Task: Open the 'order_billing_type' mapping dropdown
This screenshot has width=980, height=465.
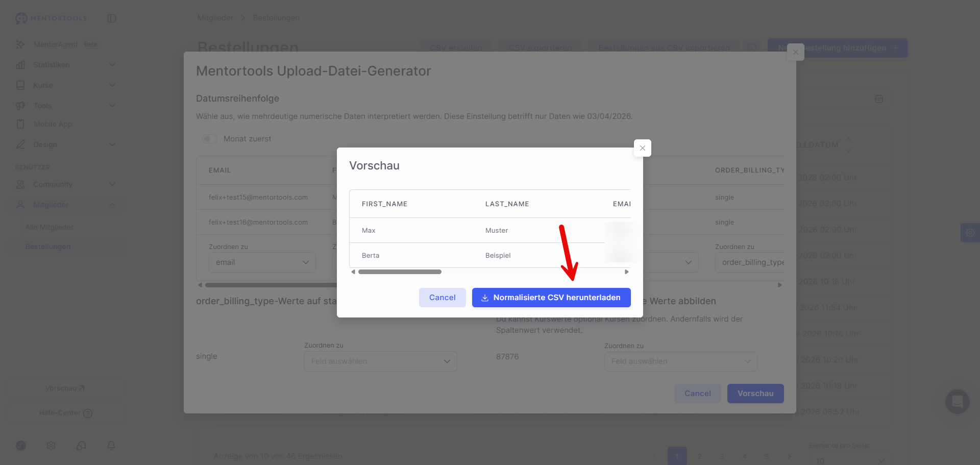Action: pyautogui.click(x=749, y=262)
